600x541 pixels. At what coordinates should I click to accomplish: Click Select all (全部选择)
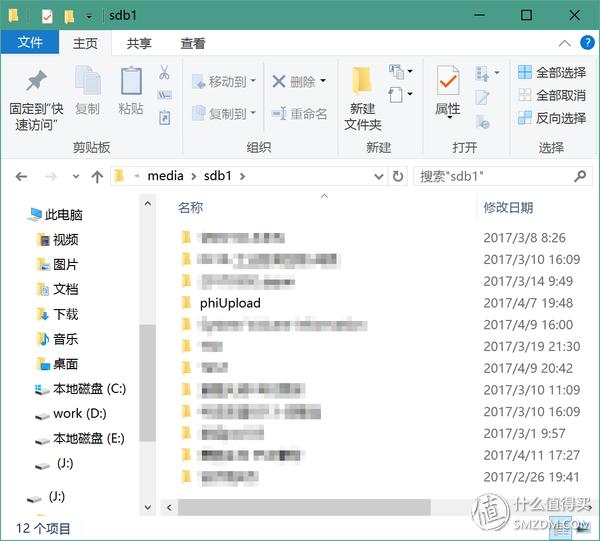[551, 72]
